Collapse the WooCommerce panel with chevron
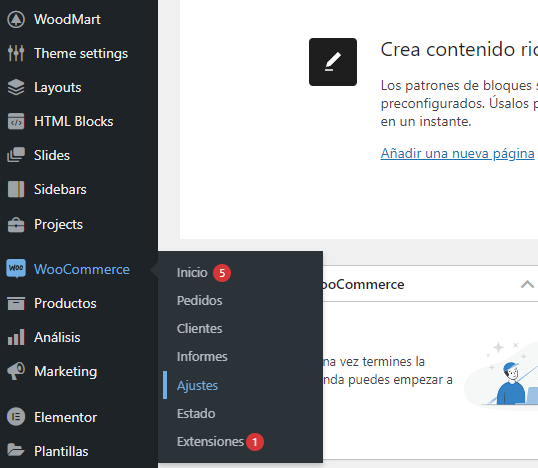The image size is (538, 468). (x=527, y=284)
